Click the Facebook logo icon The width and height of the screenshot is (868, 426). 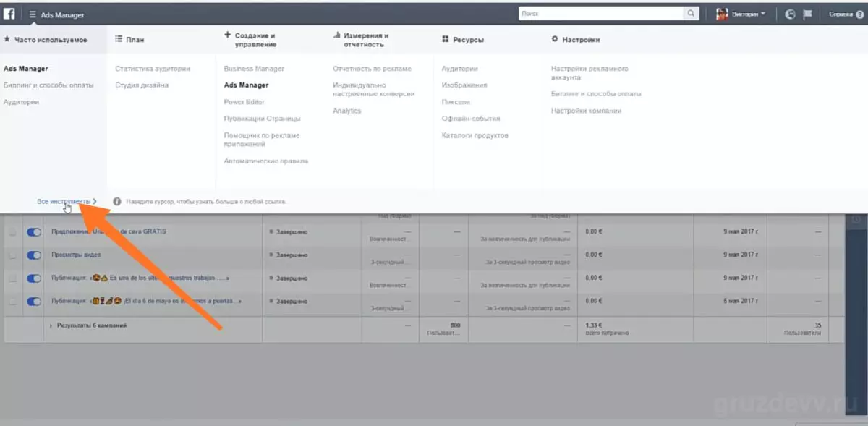(x=10, y=14)
